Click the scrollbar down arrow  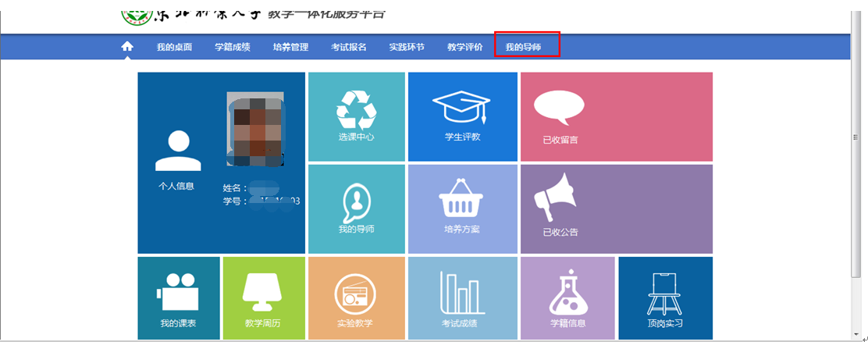point(856,333)
